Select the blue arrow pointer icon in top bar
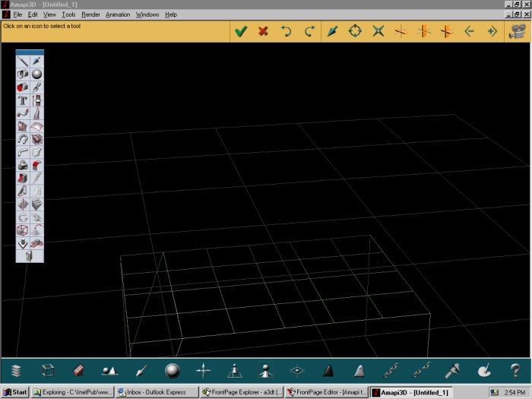Screen dimensions: 532x399 (333, 31)
